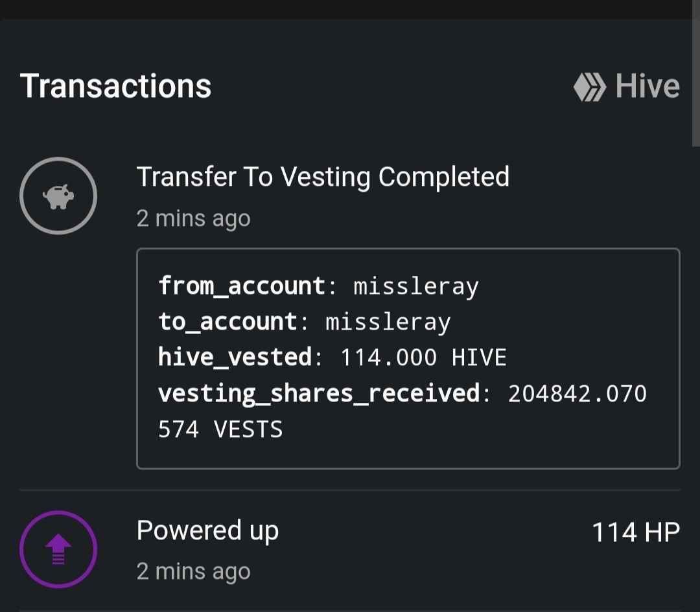Click the page scrollbar thumb
The height and width of the screenshot is (612, 700).
[x=695, y=74]
